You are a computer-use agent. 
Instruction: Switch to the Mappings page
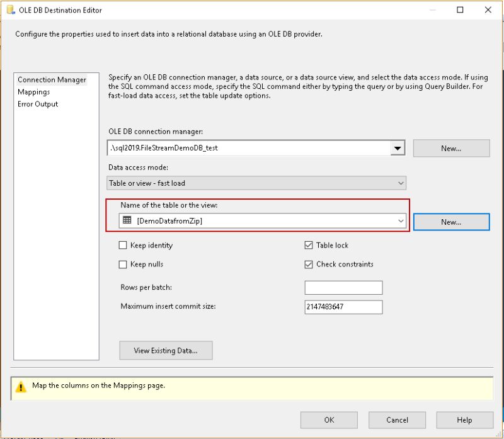click(35, 92)
